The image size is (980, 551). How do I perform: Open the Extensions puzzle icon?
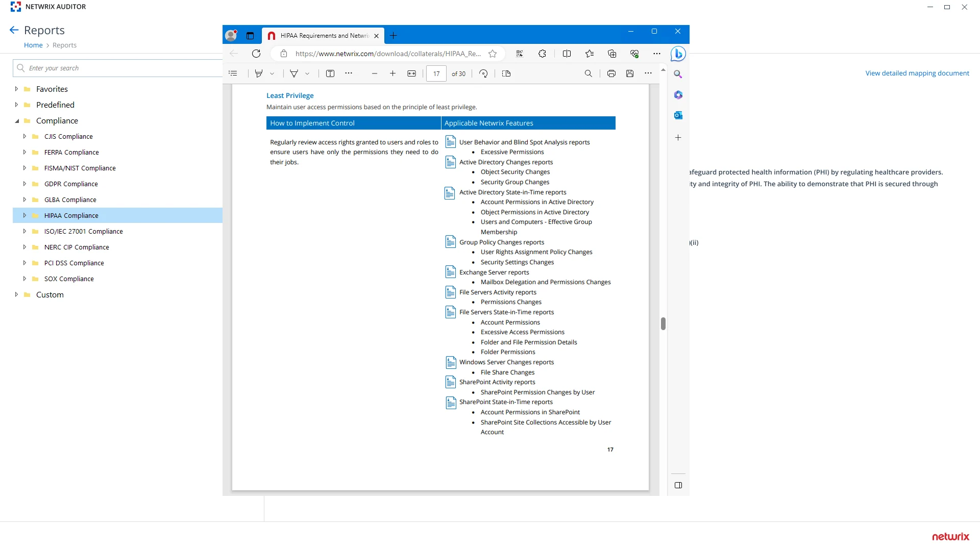(x=542, y=54)
